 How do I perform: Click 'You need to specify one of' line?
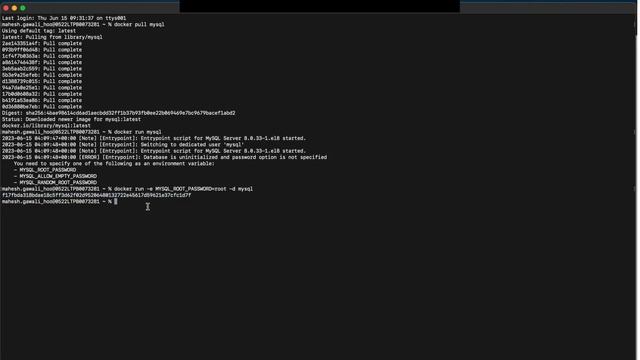[x=114, y=164]
